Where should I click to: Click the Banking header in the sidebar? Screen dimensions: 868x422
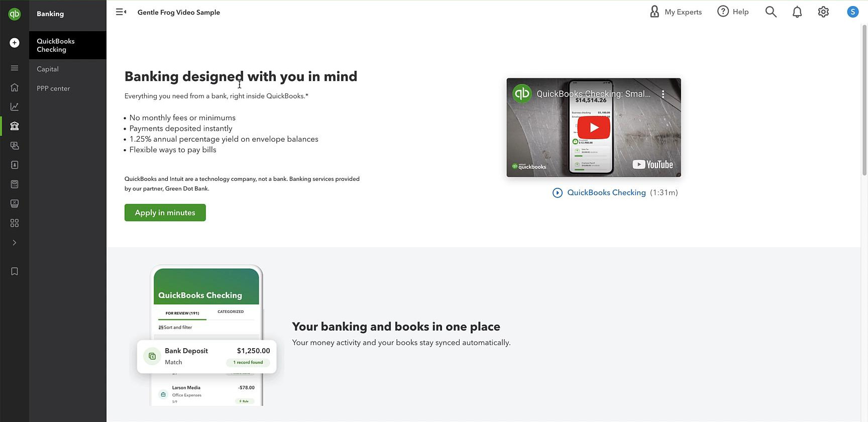click(x=50, y=14)
